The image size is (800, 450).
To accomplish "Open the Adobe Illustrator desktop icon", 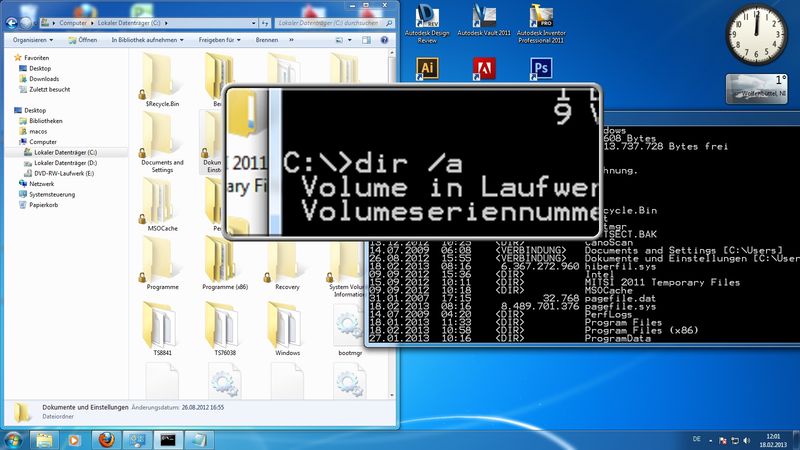I will tap(428, 68).
